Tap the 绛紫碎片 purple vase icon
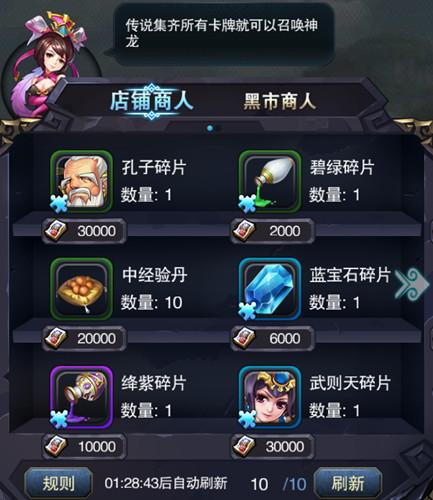This screenshot has height=500, width=433. (x=81, y=397)
